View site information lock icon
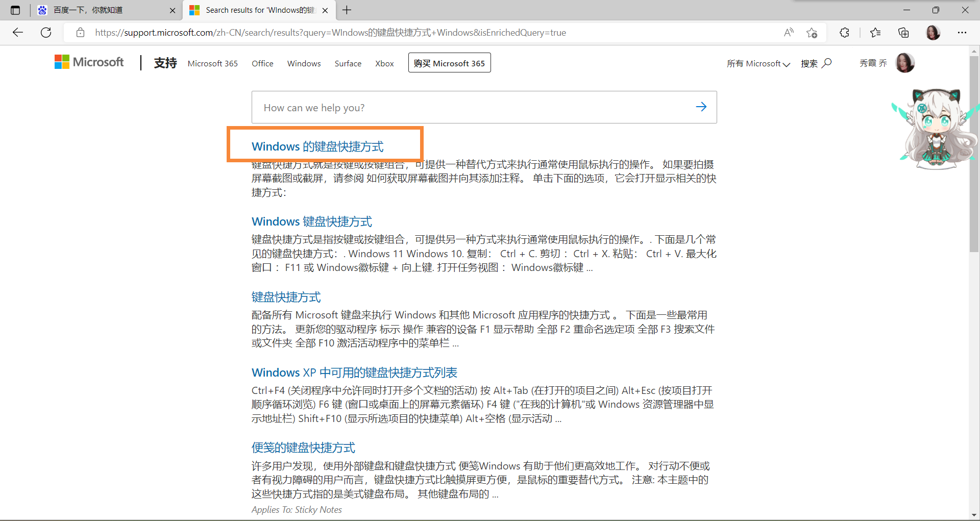 pyautogui.click(x=80, y=33)
